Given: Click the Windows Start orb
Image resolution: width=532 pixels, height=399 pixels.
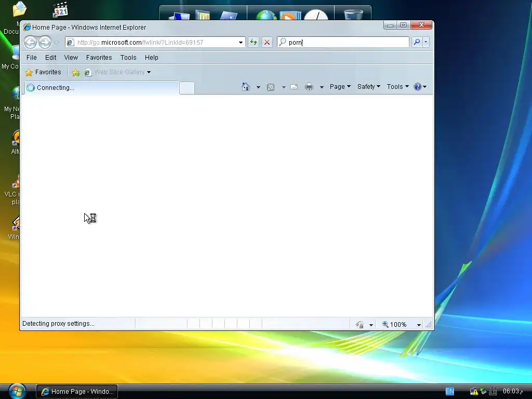Looking at the screenshot, I should pyautogui.click(x=17, y=391).
